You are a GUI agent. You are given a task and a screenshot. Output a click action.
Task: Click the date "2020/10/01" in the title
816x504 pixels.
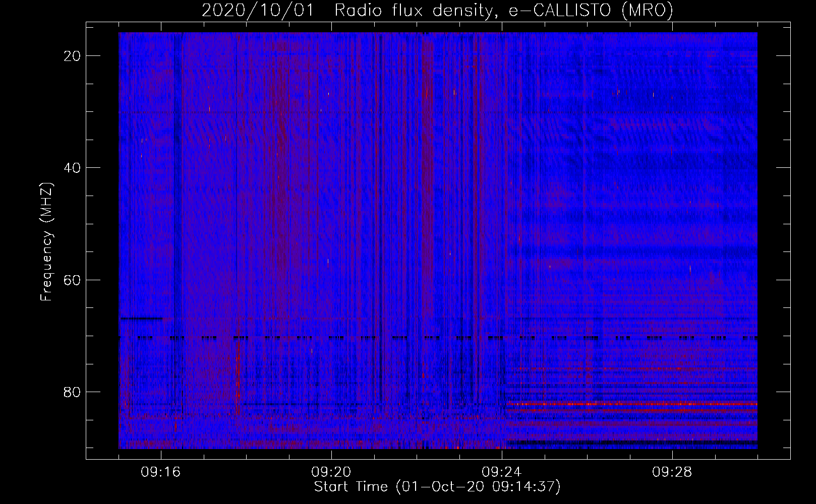pos(257,11)
